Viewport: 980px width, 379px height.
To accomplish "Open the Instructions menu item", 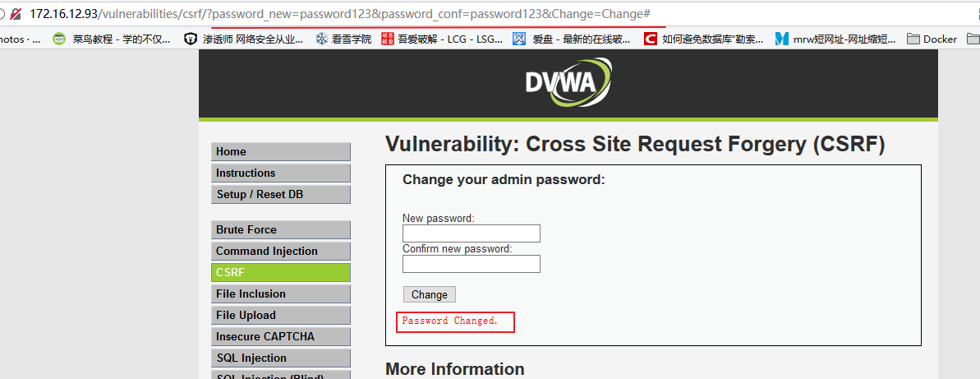I will 280,173.
